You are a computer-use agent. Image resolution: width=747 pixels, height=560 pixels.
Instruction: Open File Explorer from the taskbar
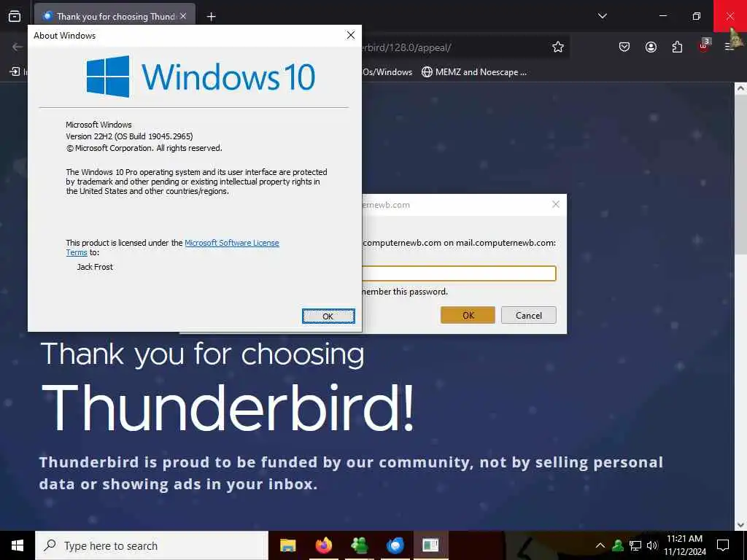287,545
